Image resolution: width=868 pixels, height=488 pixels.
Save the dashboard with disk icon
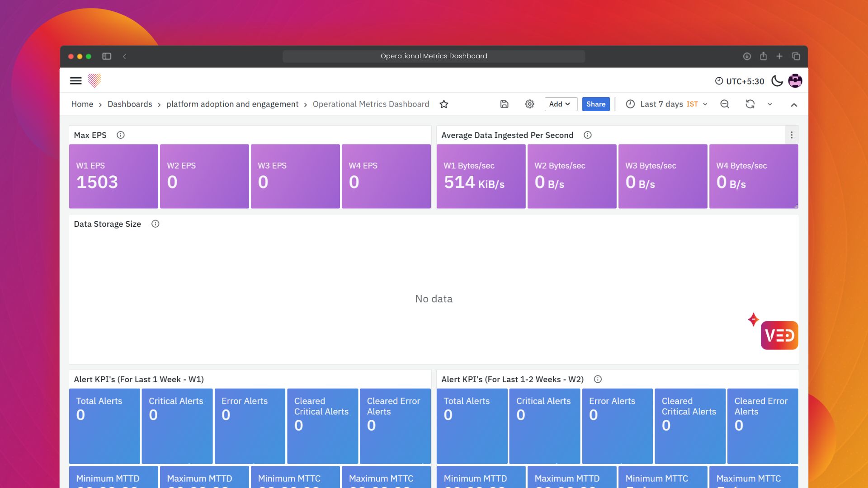click(505, 104)
